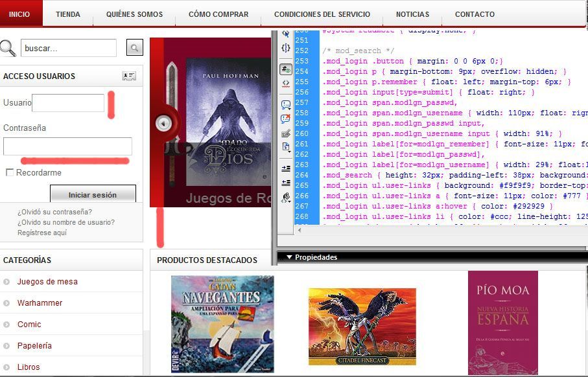
Task: Click the Indent Code icon
Action: [286, 168]
